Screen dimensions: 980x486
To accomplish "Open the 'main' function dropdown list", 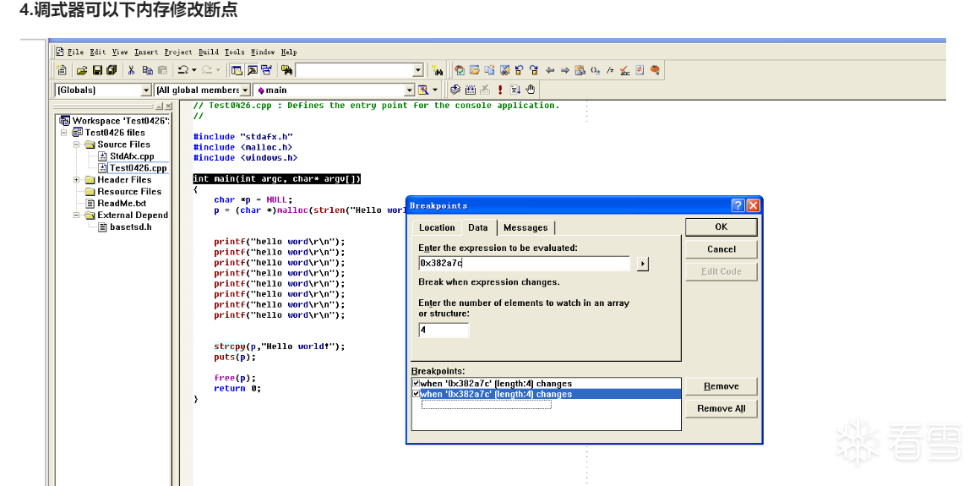I will 410,90.
